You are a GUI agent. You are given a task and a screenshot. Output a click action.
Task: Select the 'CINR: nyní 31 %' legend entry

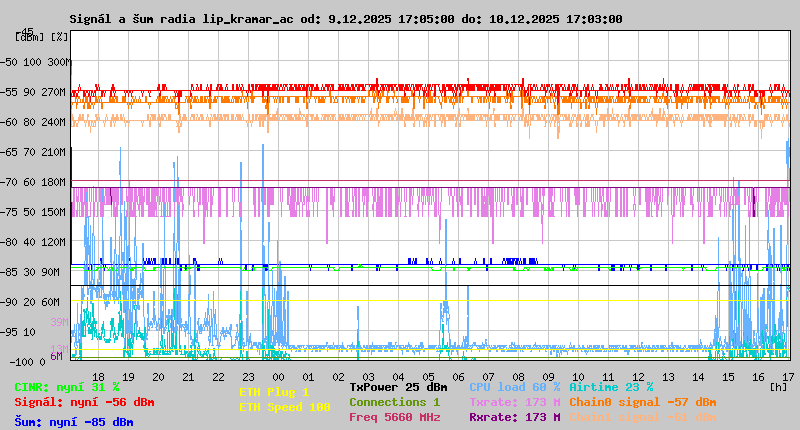(x=67, y=387)
